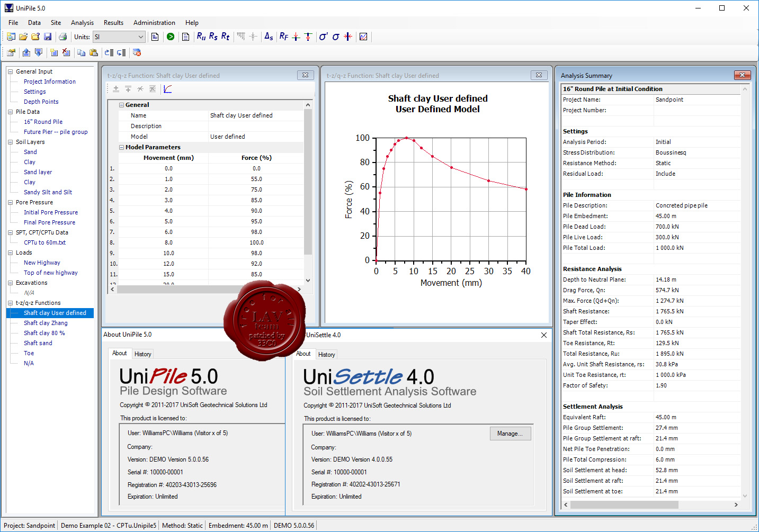Select CPTu to 60m.txt tree item

[x=44, y=242]
